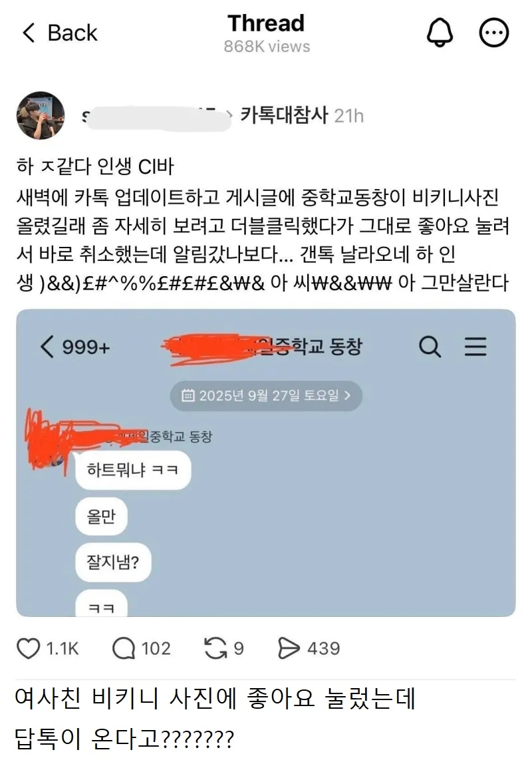Open the 102 replies count
The image size is (532, 764).
[156, 648]
